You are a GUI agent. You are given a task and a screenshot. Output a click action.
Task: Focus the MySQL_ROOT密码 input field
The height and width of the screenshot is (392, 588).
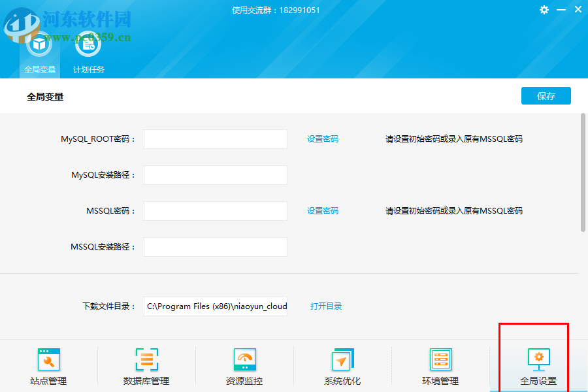tap(215, 139)
